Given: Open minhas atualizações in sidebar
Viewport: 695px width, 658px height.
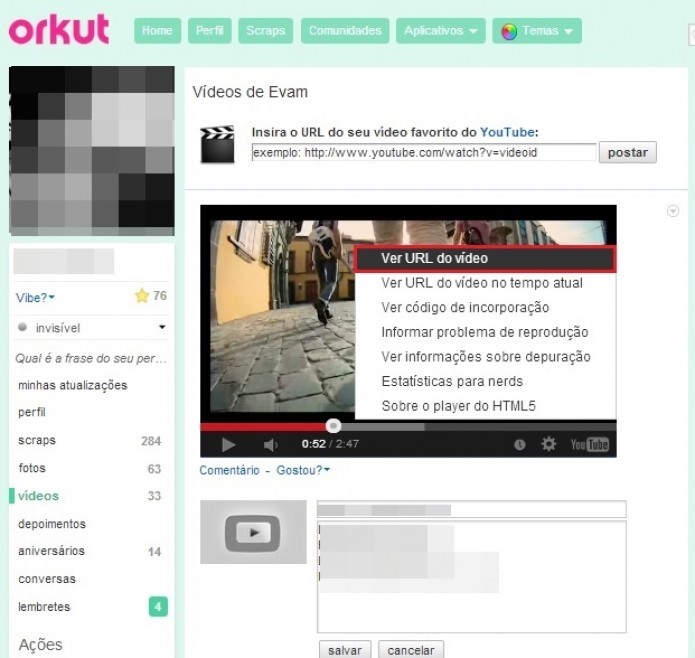Looking at the screenshot, I should click(73, 385).
